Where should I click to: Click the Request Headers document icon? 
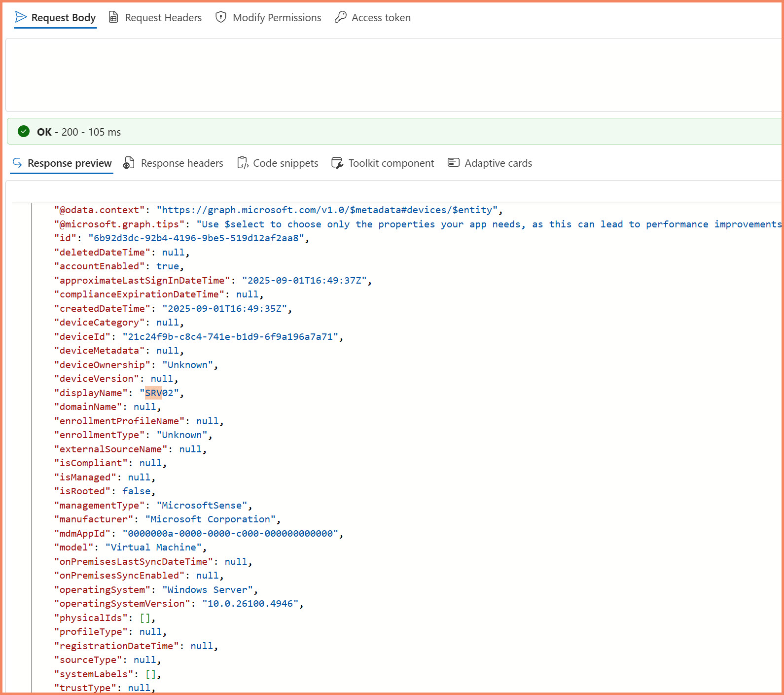pos(113,17)
